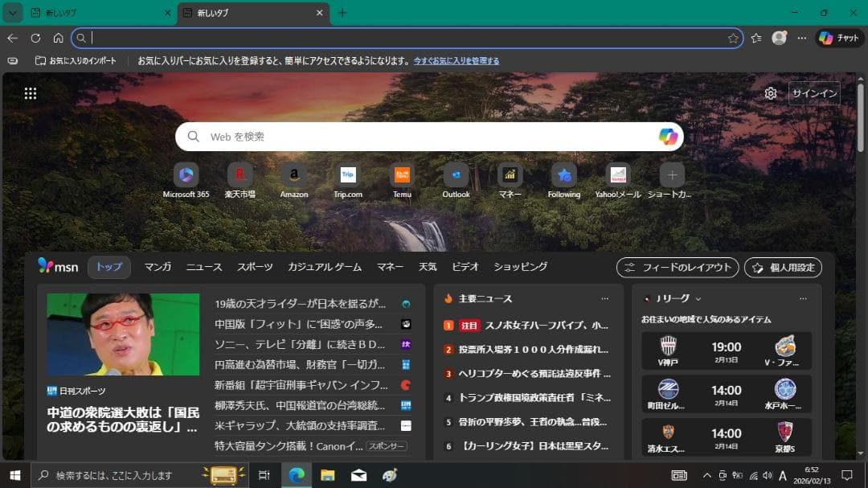Click the サインイン button

click(814, 93)
